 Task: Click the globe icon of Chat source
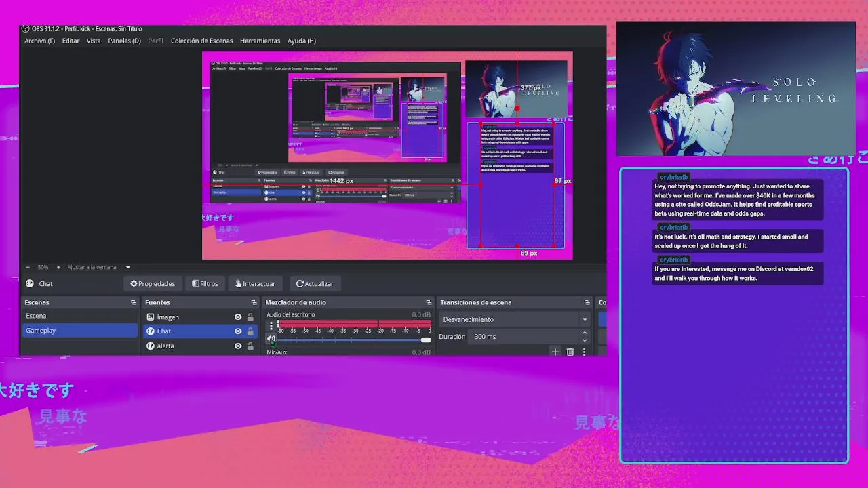(x=151, y=331)
